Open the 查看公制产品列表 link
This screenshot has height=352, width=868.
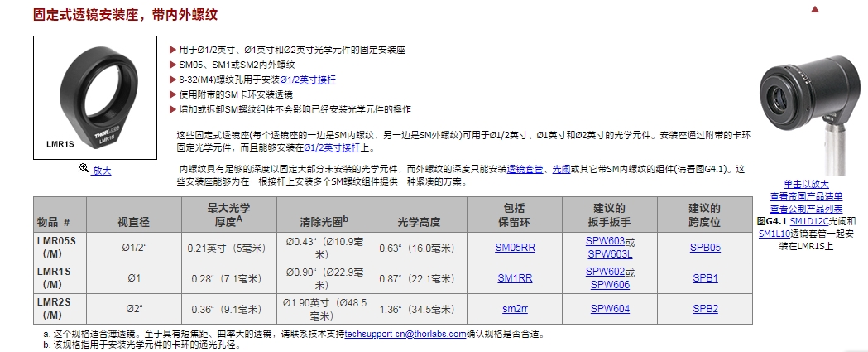point(806,209)
